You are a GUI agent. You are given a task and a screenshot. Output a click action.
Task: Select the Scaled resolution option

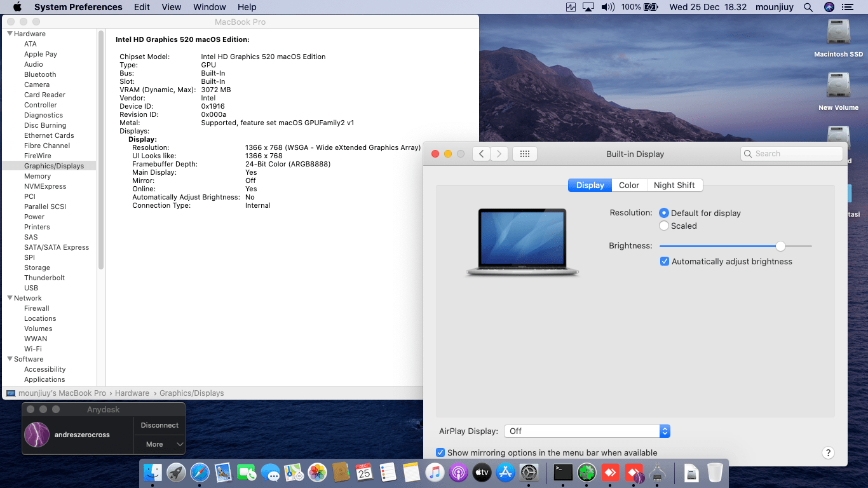tap(664, 226)
